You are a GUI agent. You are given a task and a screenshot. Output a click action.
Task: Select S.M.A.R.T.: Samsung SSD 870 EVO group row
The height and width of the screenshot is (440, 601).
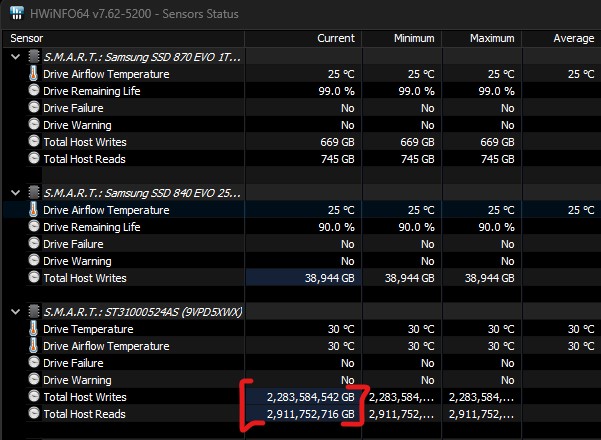142,57
